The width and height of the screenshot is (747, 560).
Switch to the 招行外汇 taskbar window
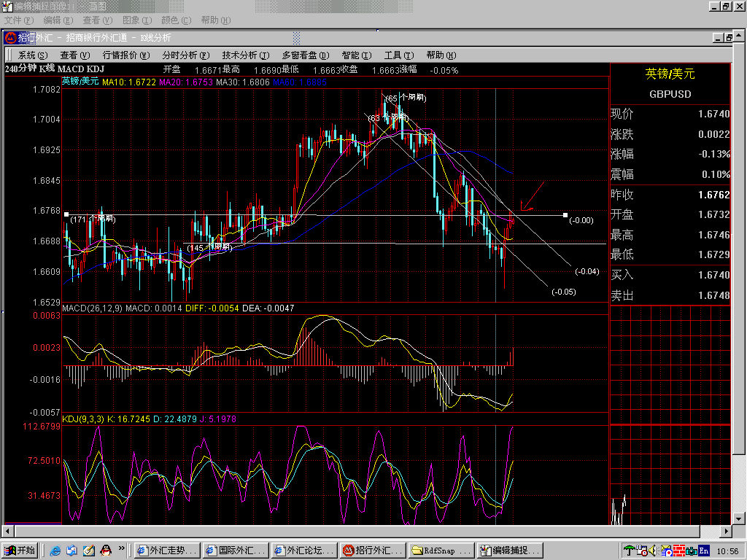[373, 551]
